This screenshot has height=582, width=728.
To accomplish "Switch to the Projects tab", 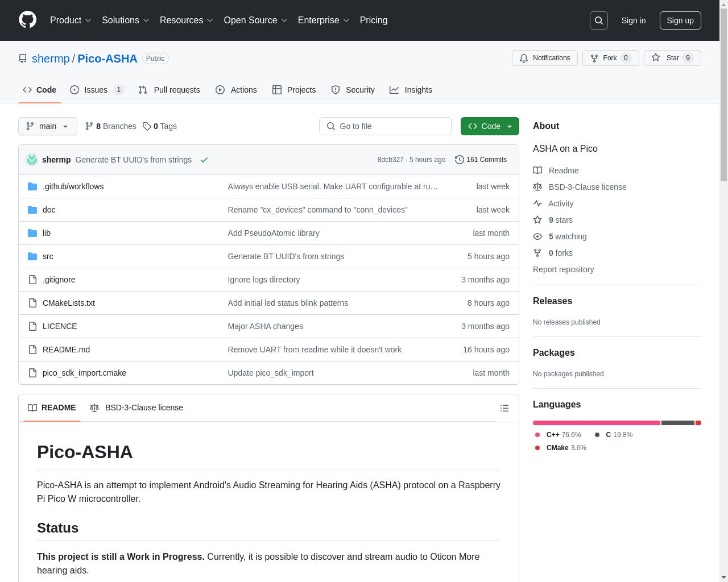I will tap(294, 90).
